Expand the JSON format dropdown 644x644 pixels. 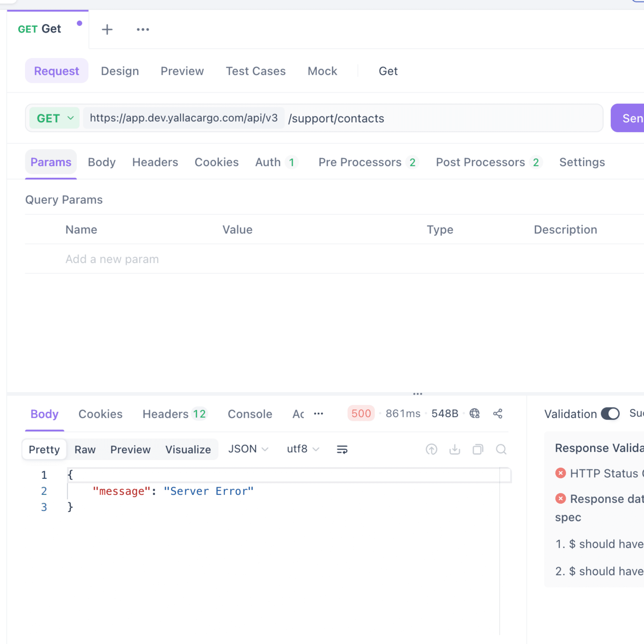[248, 449]
